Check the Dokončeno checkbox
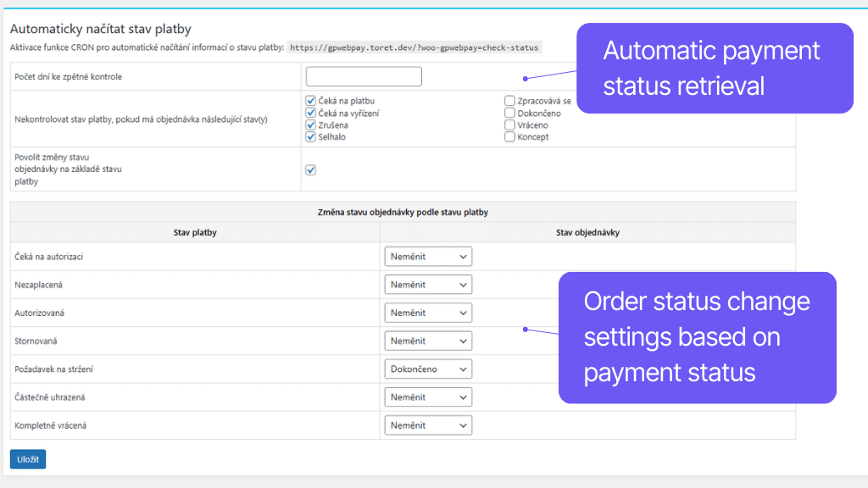Viewport: 868px width, 488px height. point(509,113)
